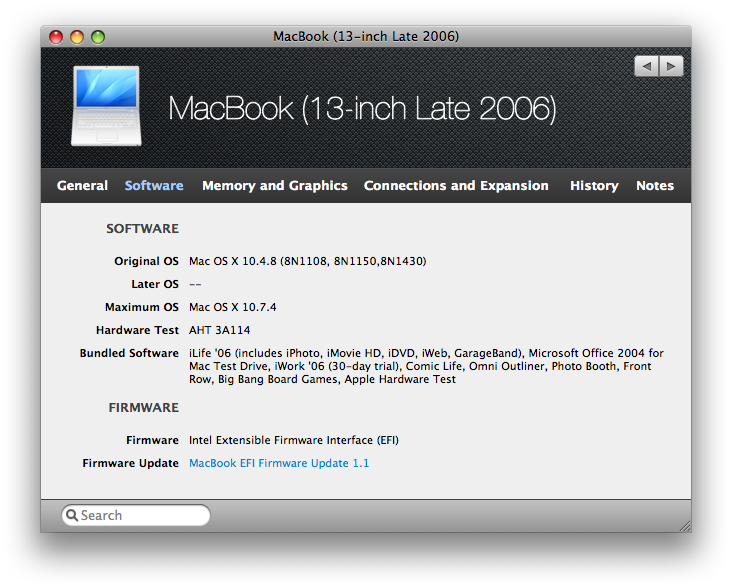Open the Connections and Expansion tab

point(456,186)
